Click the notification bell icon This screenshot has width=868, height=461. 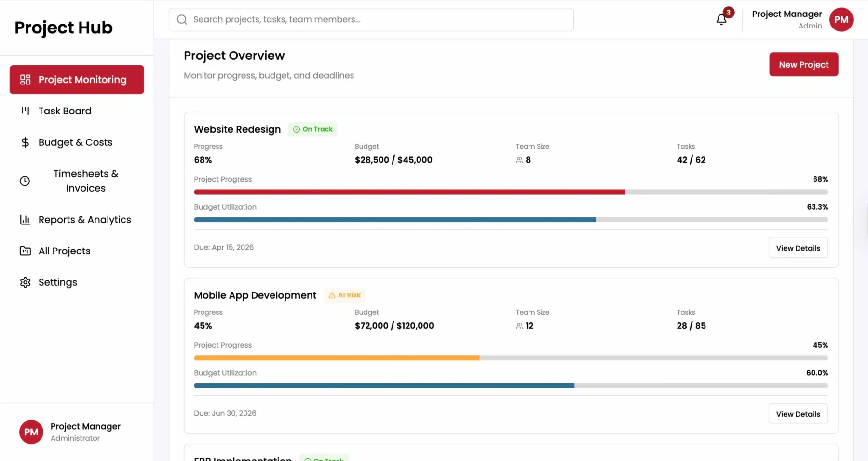click(x=721, y=19)
